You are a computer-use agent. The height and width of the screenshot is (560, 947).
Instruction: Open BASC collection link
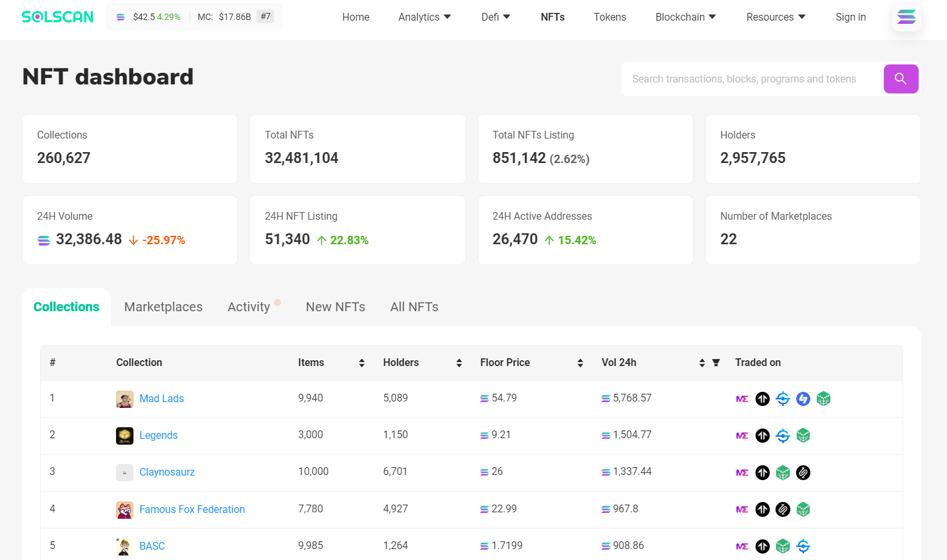click(152, 546)
